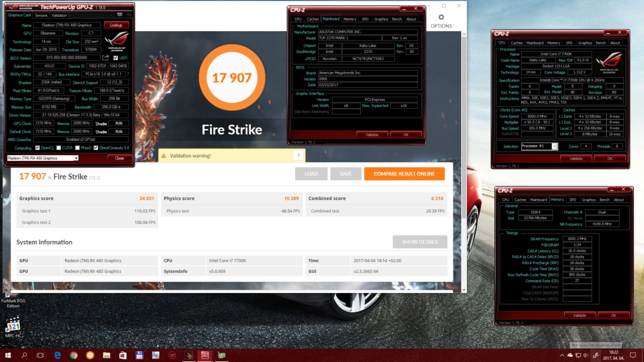Take a GPU-Z screenshot with the camera icon
Viewport: 644px width, 362px height.
[119, 15]
